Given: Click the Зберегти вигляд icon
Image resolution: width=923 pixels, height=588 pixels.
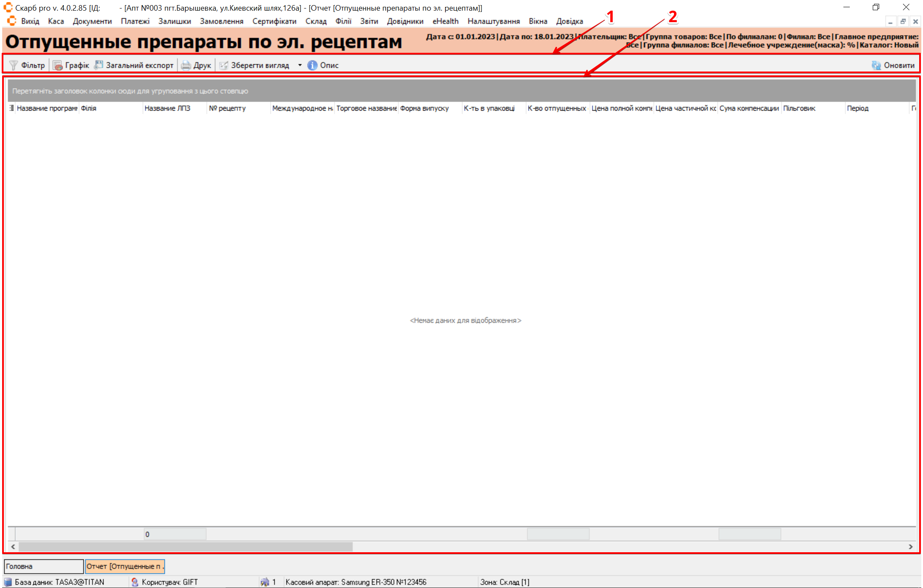Looking at the screenshot, I should pos(224,65).
